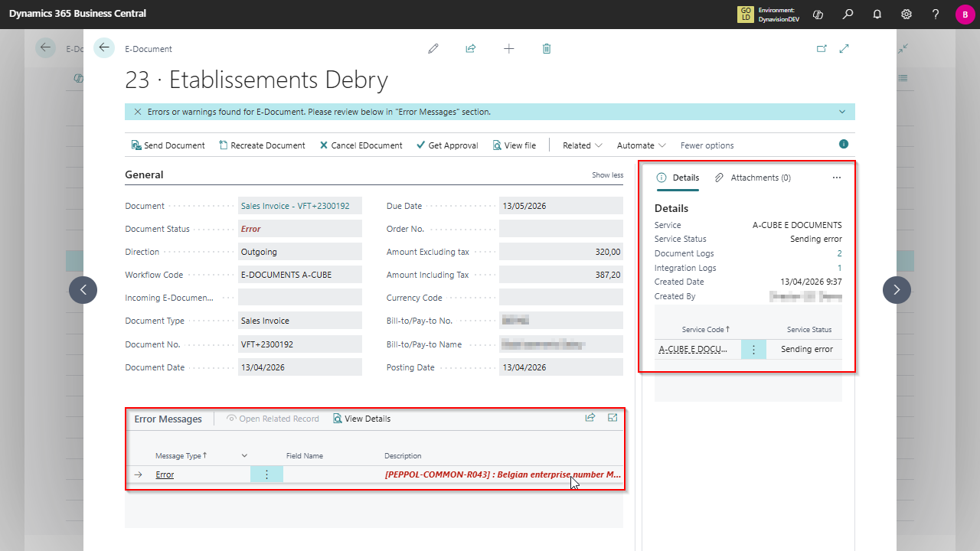Click Dynamics 365 Business Central title
This screenshot has width=980, height=551.
click(x=77, y=14)
